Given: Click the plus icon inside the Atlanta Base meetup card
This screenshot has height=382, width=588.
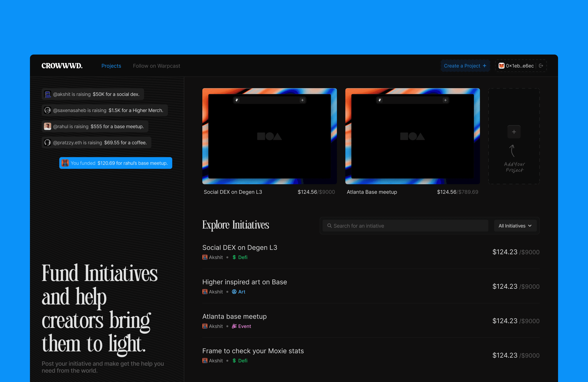Looking at the screenshot, I should (x=445, y=100).
